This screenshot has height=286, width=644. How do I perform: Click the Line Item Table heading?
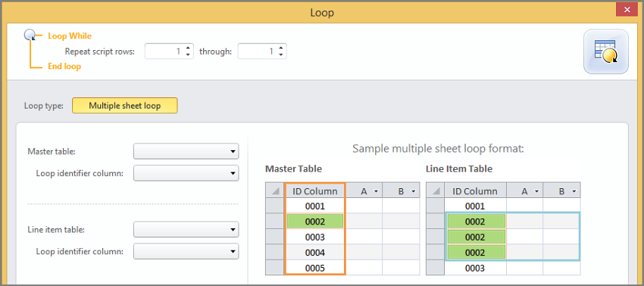click(459, 168)
